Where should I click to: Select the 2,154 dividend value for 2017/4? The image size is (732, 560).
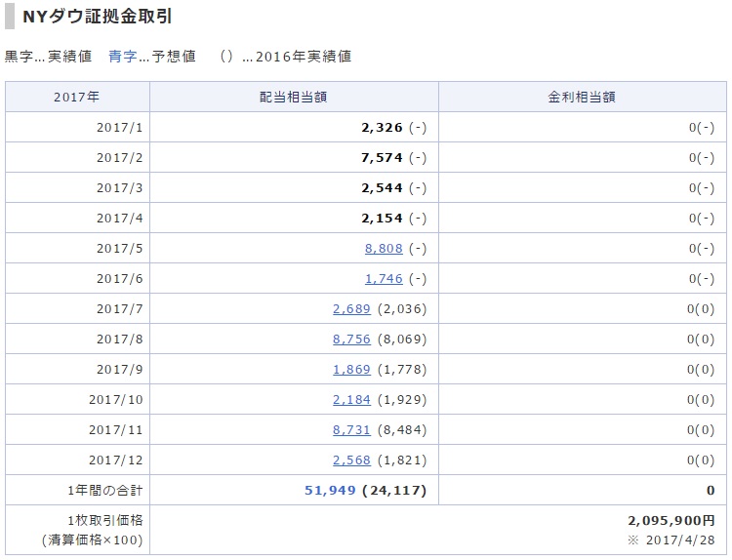(382, 218)
